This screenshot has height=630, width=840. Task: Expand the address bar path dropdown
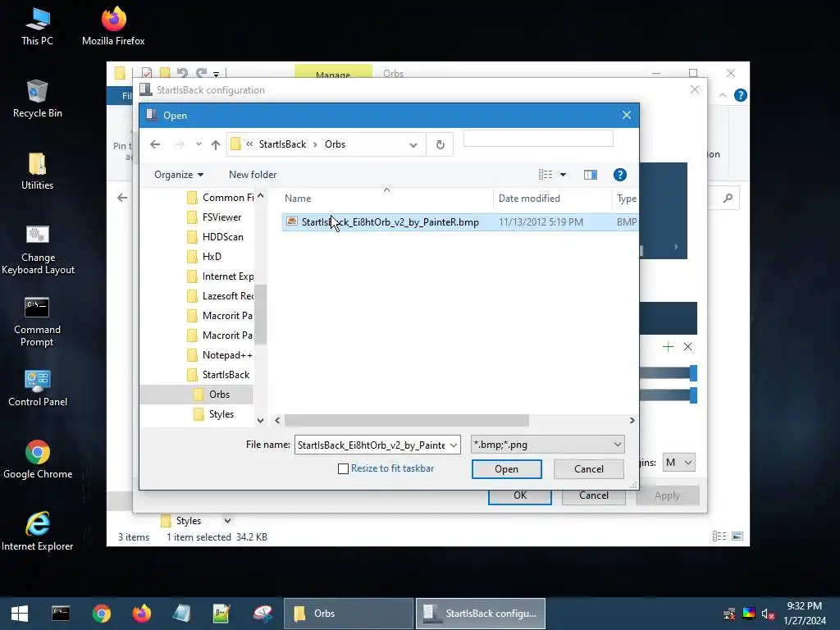tap(413, 144)
